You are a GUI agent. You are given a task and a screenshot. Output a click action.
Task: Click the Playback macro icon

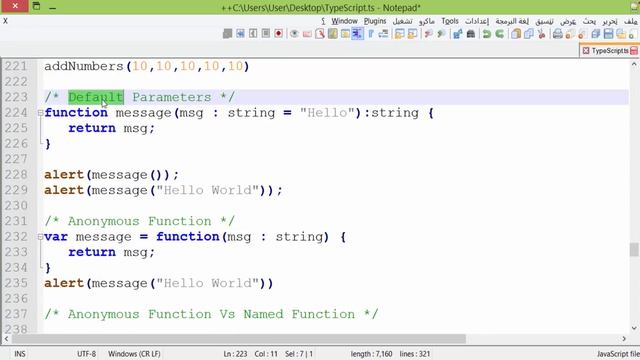tap(253, 34)
